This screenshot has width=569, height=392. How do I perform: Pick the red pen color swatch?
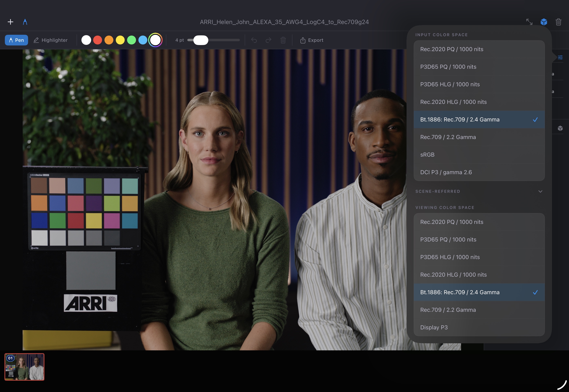(x=97, y=40)
